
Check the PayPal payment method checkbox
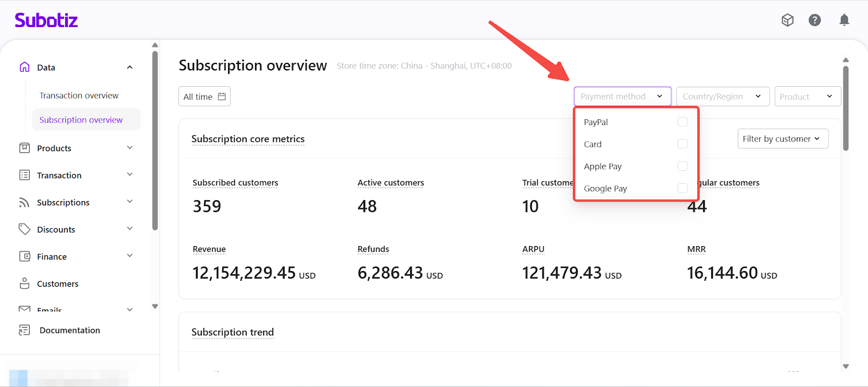click(x=682, y=122)
